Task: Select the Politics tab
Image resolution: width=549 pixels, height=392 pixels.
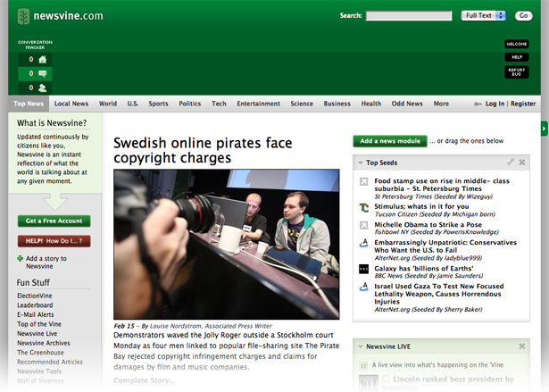Action: 190,104
